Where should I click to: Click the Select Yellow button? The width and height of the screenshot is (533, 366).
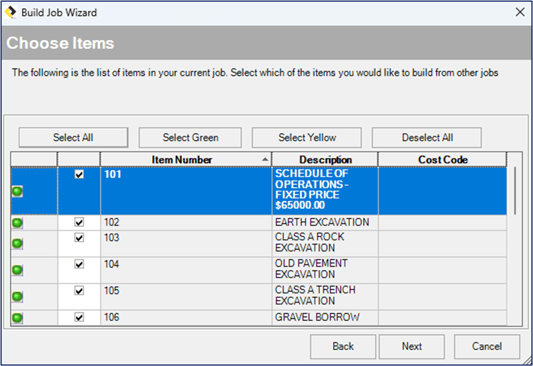click(307, 138)
